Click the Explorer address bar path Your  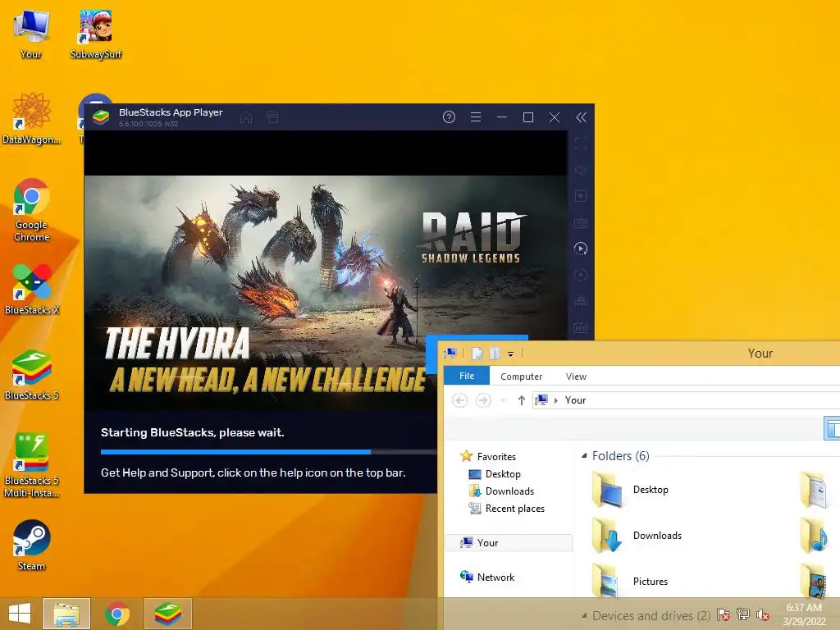tap(575, 400)
